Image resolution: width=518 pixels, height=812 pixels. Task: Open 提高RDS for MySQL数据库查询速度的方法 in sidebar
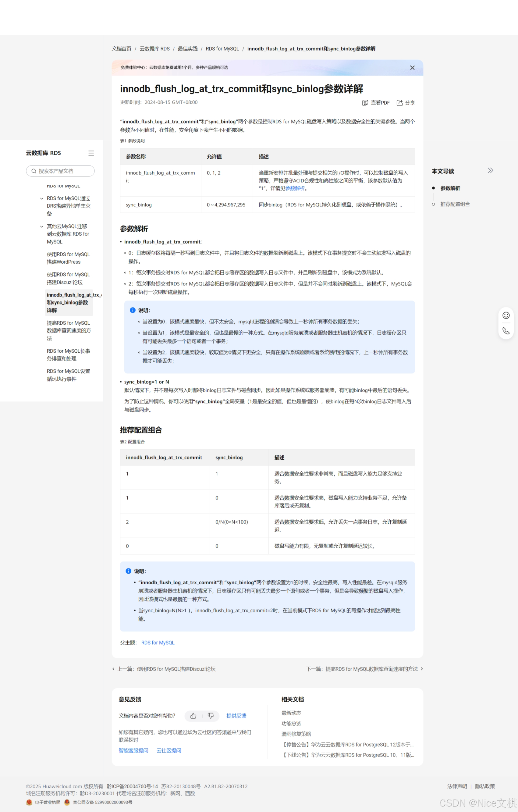coord(69,331)
